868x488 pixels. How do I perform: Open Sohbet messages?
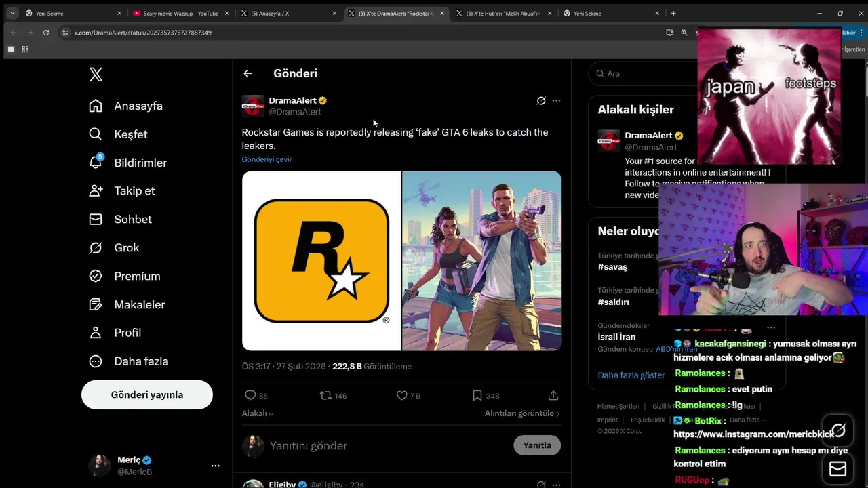[120, 219]
